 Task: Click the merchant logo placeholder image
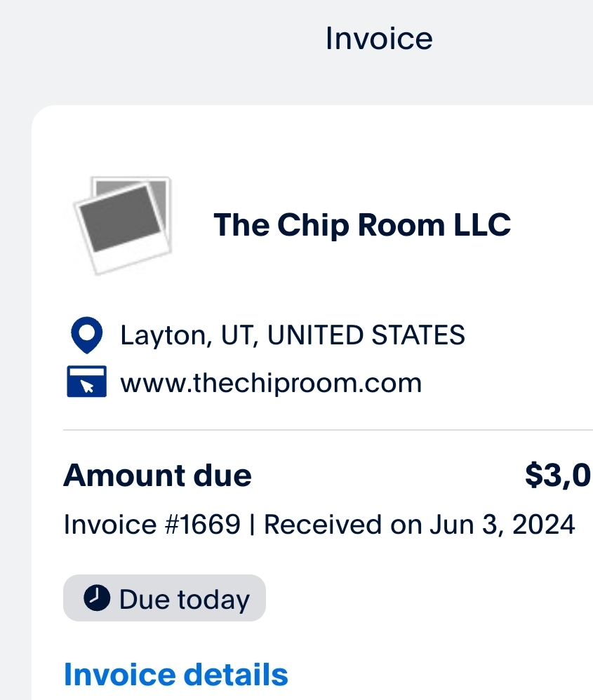click(122, 226)
